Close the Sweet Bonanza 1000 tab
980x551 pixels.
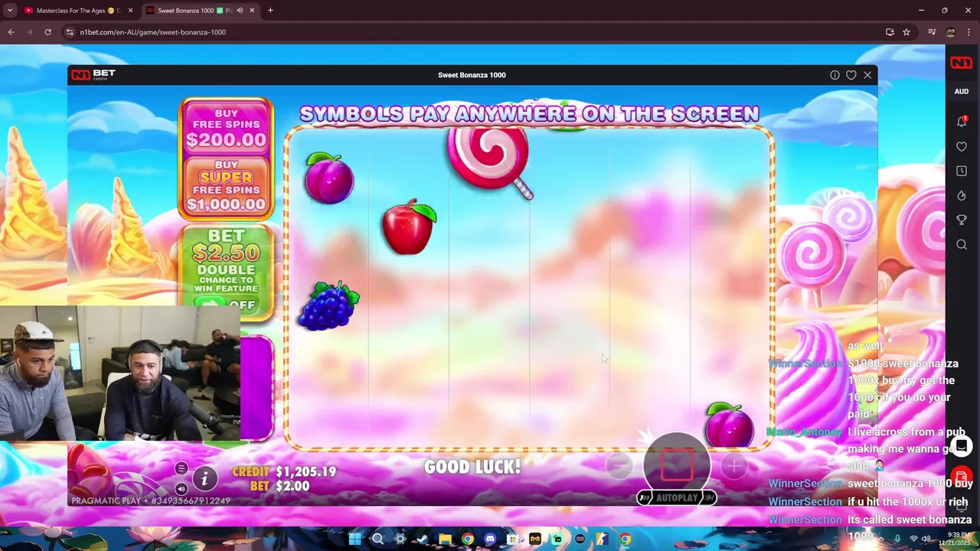pos(252,11)
